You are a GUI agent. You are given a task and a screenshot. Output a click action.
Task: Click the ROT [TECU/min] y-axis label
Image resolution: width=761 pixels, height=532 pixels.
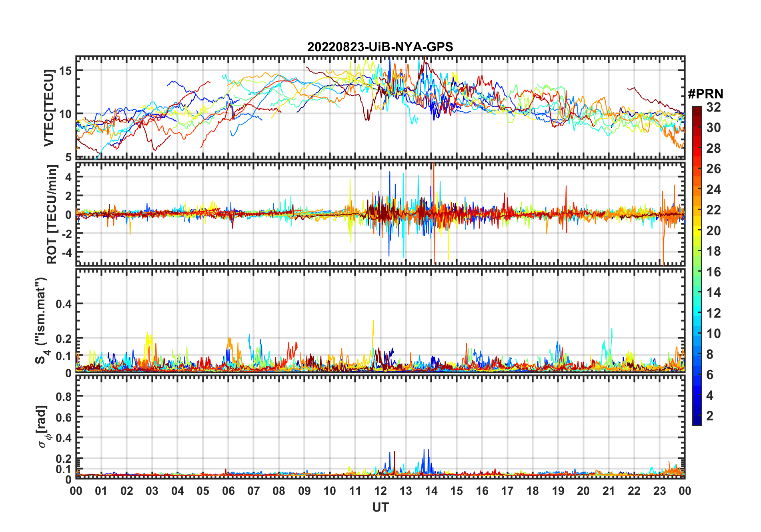pos(52,214)
